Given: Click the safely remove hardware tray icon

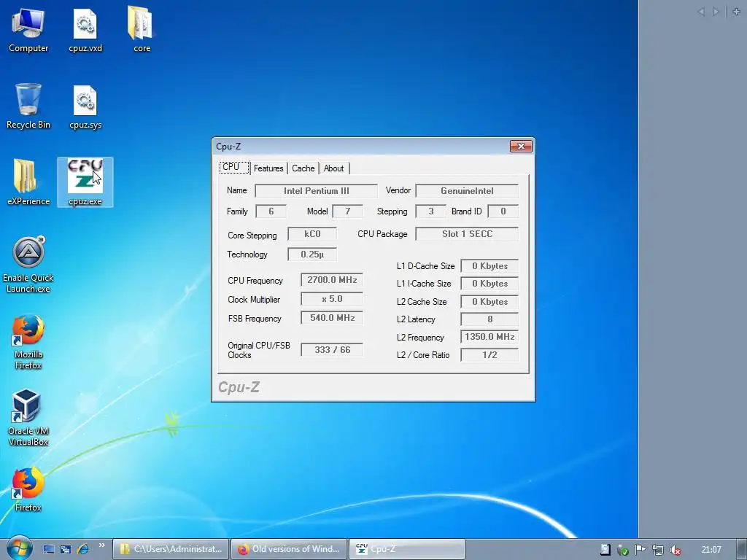Looking at the screenshot, I should 623,550.
